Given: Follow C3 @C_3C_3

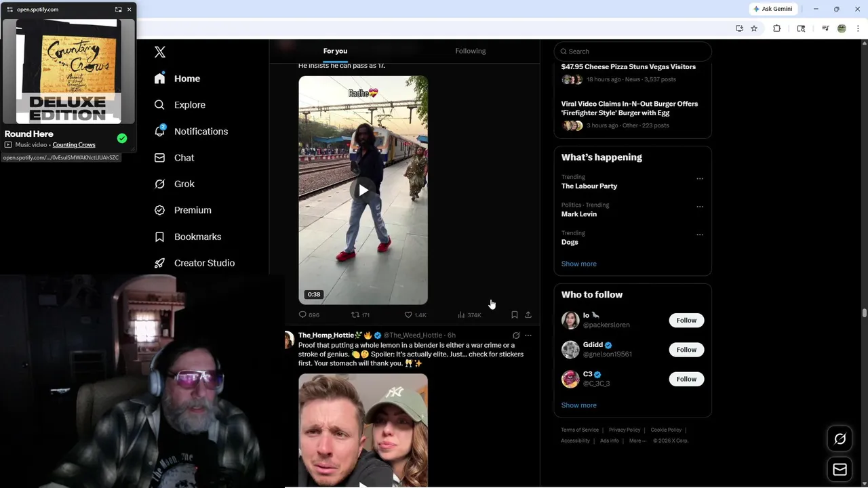Looking at the screenshot, I should (x=686, y=379).
